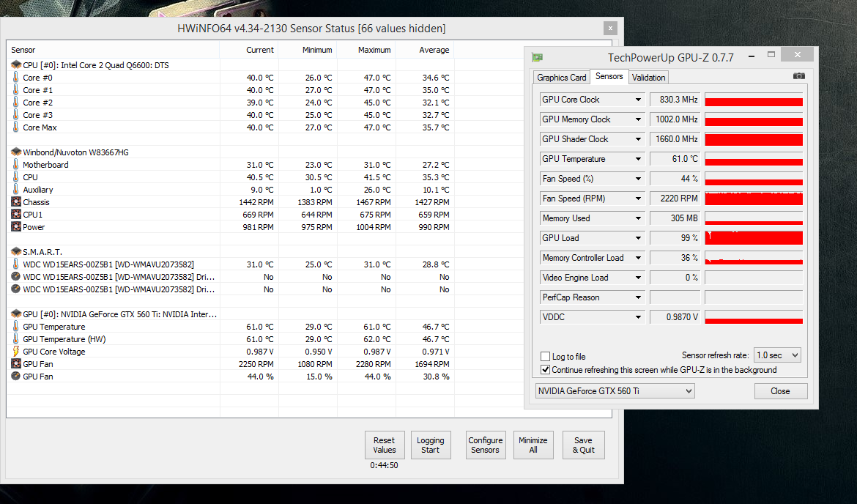Viewport: 857px width, 504px height.
Task: Click thermometer icon next to Core #2
Action: tap(16, 103)
